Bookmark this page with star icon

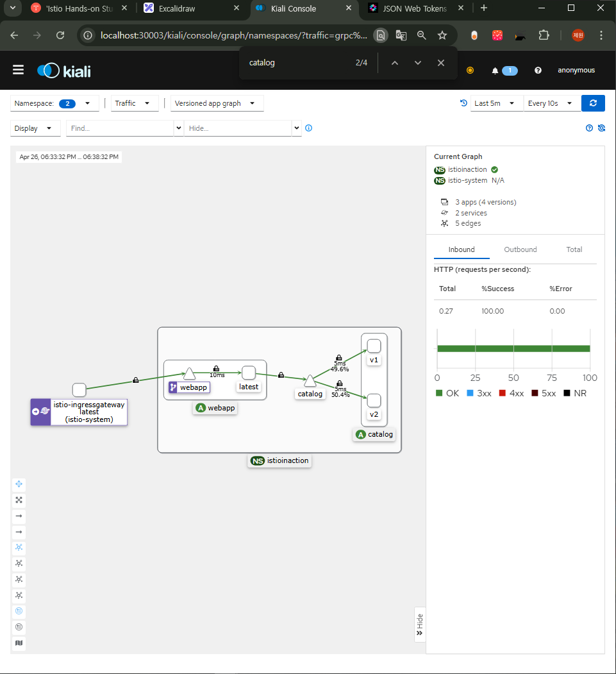(442, 35)
